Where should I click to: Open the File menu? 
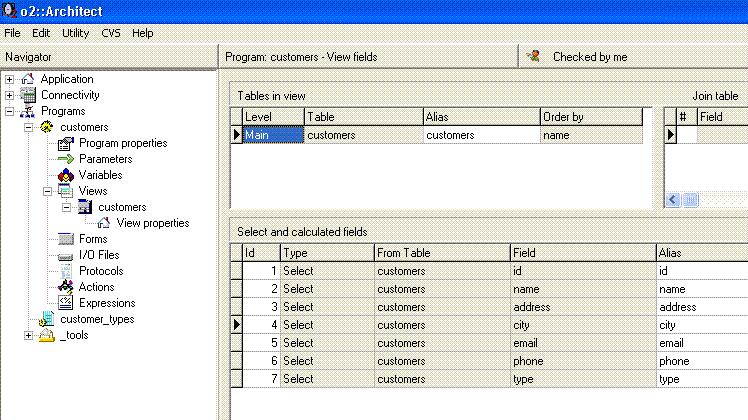[x=12, y=33]
